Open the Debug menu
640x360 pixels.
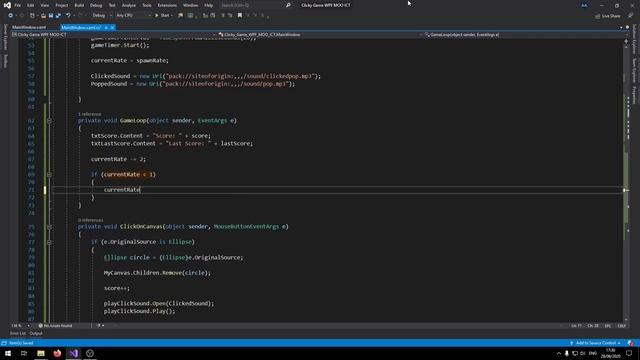[x=96, y=5]
